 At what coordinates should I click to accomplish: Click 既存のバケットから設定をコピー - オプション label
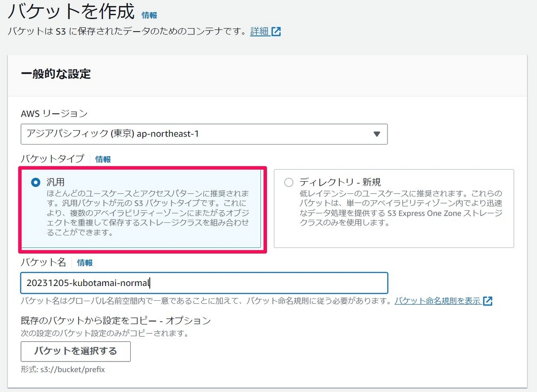pyautogui.click(x=115, y=320)
